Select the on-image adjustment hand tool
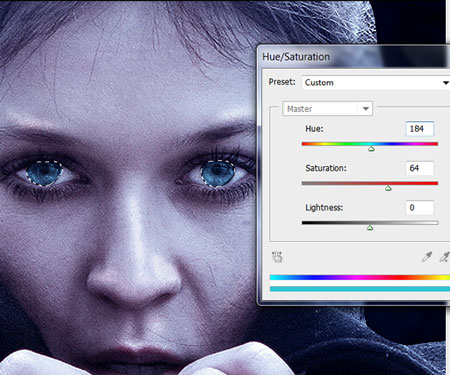The height and width of the screenshot is (375, 450). click(277, 257)
